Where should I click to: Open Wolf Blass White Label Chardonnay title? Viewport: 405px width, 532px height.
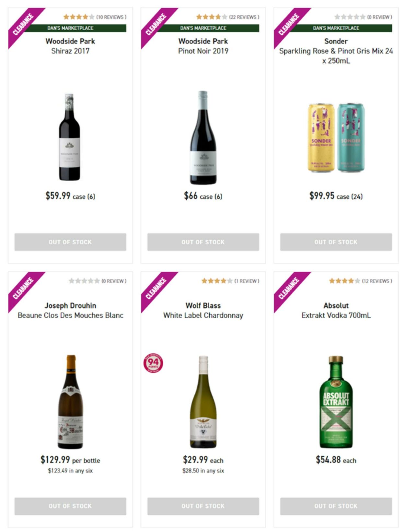pyautogui.click(x=203, y=310)
